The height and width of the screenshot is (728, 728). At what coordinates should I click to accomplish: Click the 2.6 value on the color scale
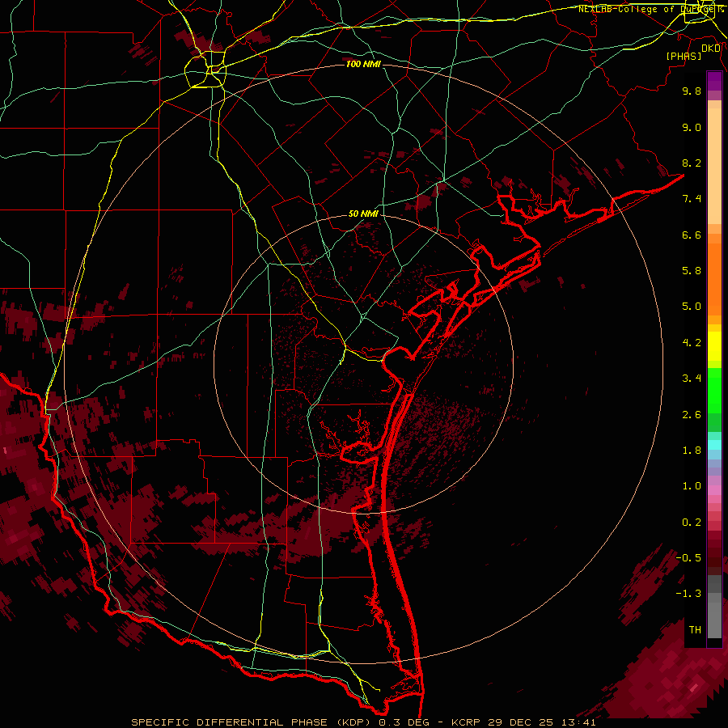pyautogui.click(x=692, y=415)
